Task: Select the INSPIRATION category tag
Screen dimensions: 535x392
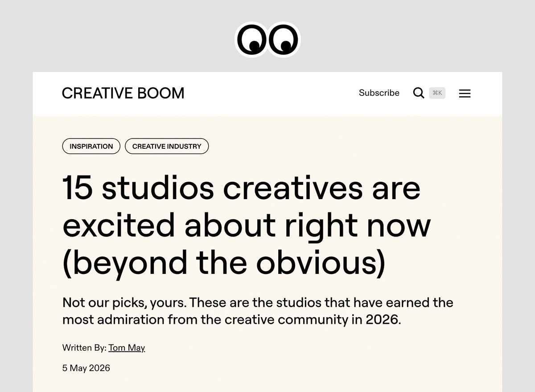Action: point(91,146)
